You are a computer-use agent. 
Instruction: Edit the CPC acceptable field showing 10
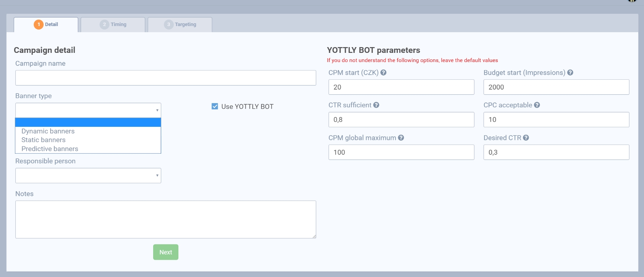point(556,120)
